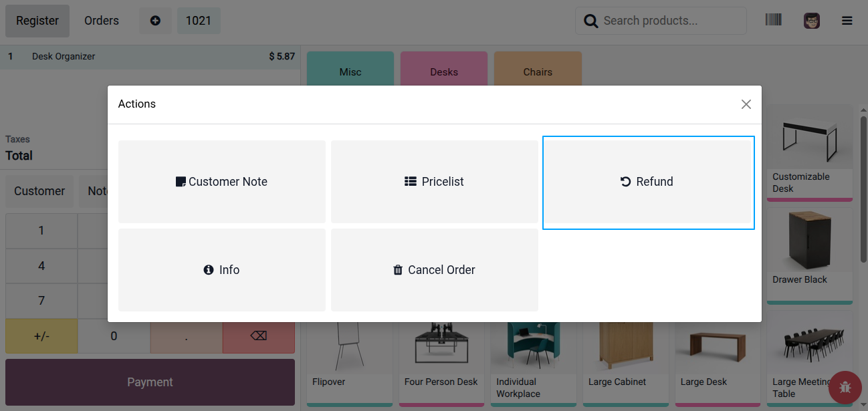Viewport: 868px width, 411px height.
Task: Open the debug bug icon
Action: click(845, 387)
